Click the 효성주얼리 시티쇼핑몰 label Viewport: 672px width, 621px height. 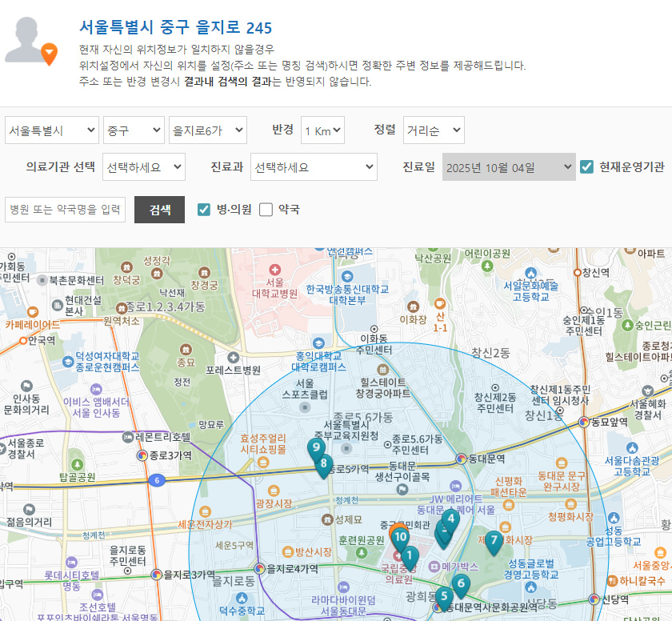pyautogui.click(x=263, y=443)
